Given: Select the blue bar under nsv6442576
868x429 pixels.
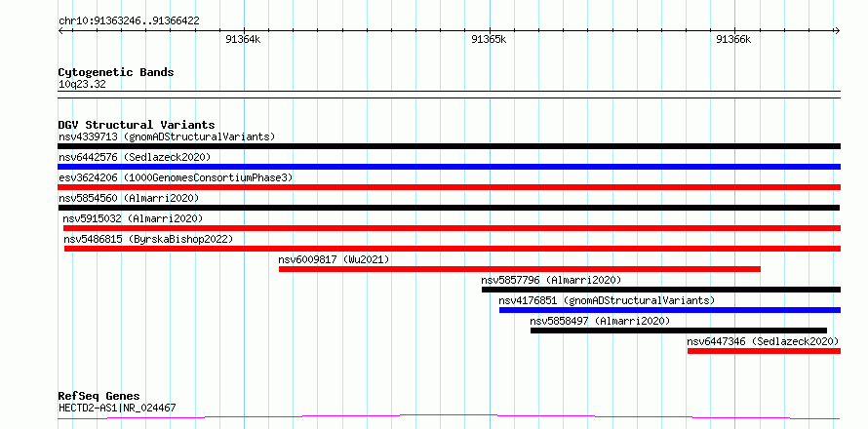Looking at the screenshot, I should pos(449,167).
